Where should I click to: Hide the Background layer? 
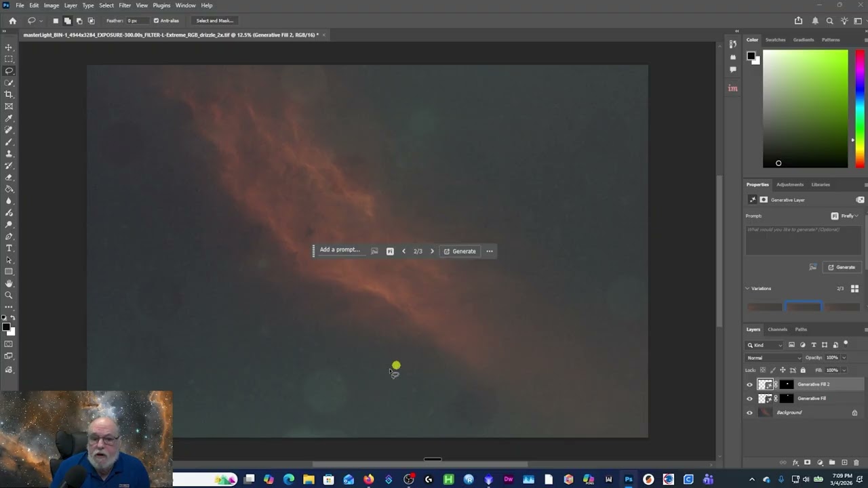click(749, 413)
